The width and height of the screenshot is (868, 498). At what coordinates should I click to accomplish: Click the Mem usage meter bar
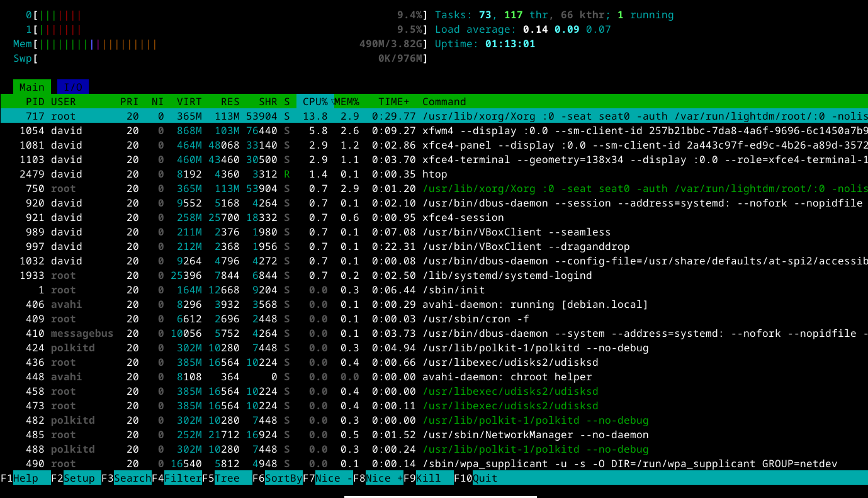click(220, 44)
